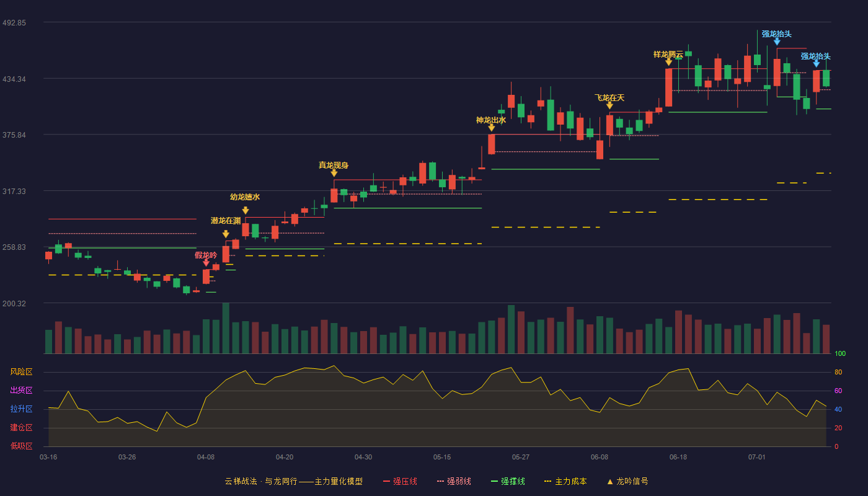This screenshot has width=868, height=496.
Task: Click the 04-30 date label
Action: tap(363, 457)
